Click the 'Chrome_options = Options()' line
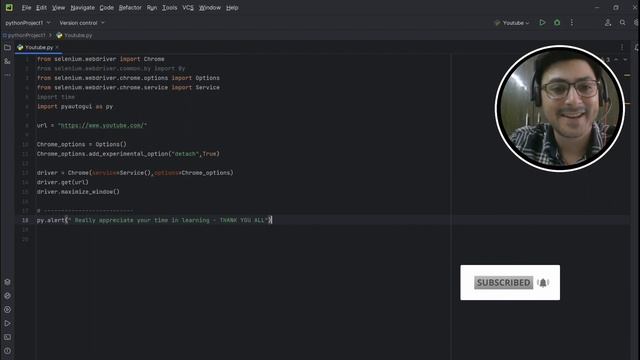The width and height of the screenshot is (640, 360). click(x=82, y=144)
